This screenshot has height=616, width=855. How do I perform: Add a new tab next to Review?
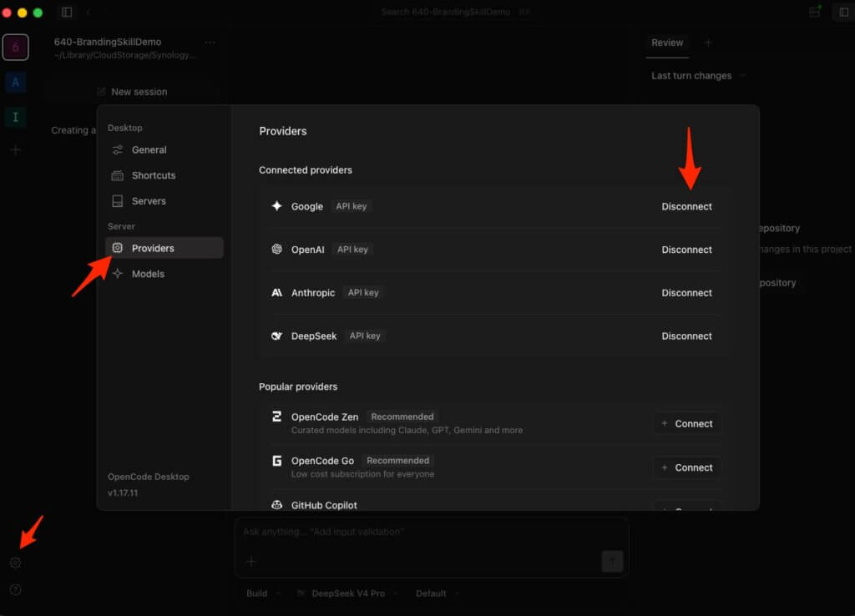tap(708, 43)
